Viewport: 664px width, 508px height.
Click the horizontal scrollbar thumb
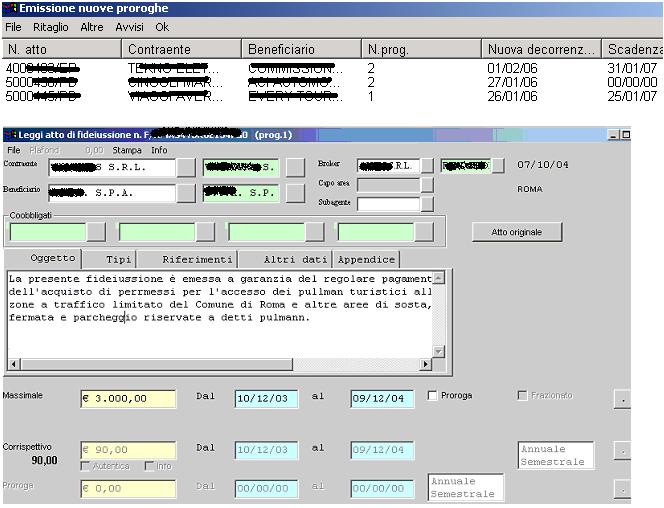[157, 364]
